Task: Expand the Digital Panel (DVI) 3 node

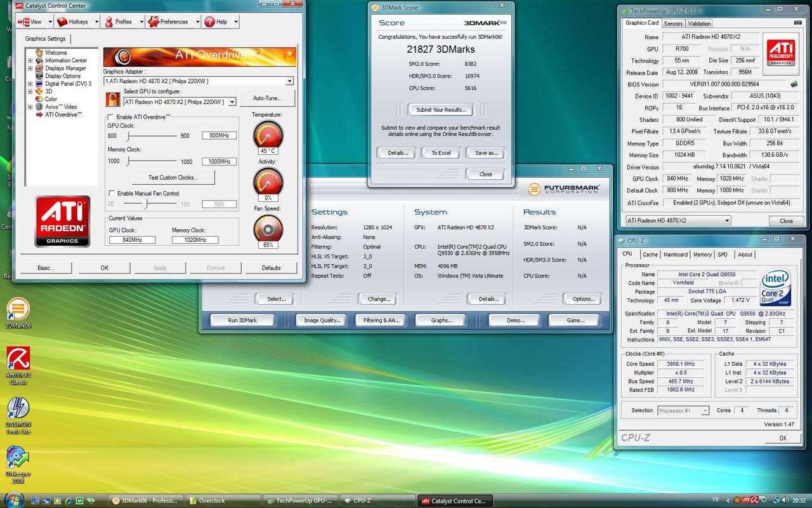Action: (30, 84)
